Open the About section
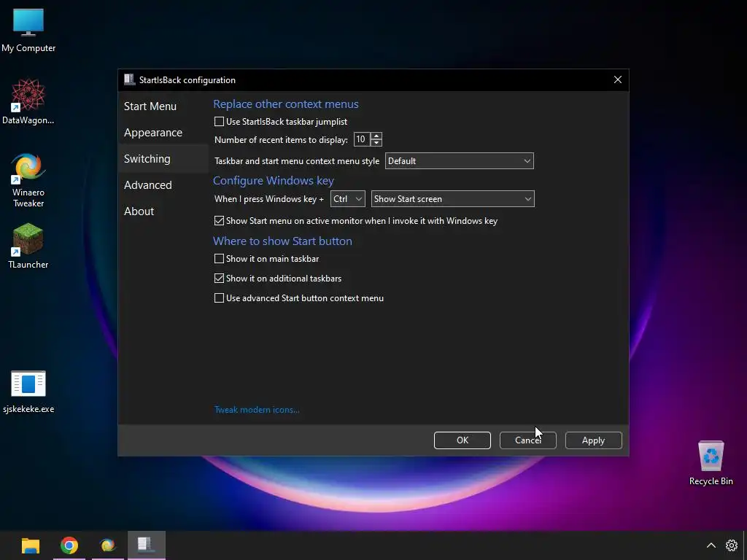 139,211
